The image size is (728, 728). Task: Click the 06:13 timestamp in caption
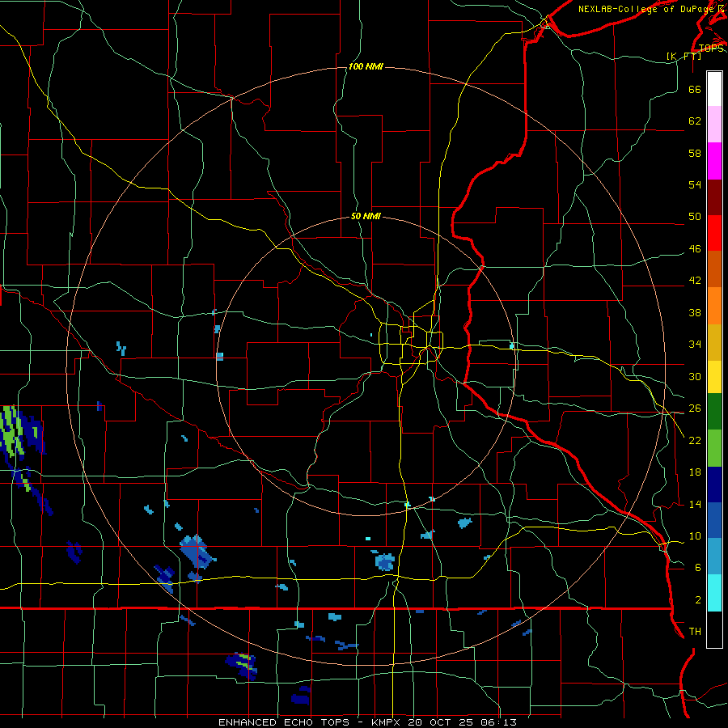pos(500,722)
